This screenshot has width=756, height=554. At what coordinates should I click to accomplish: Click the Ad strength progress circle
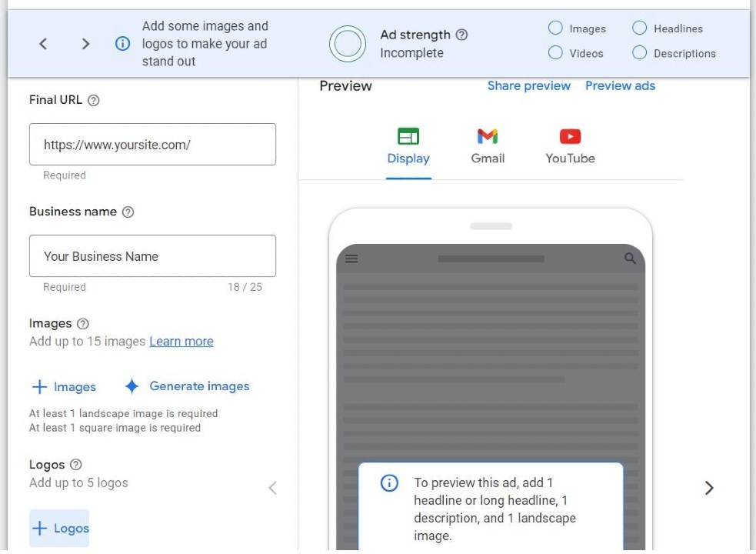tap(347, 44)
